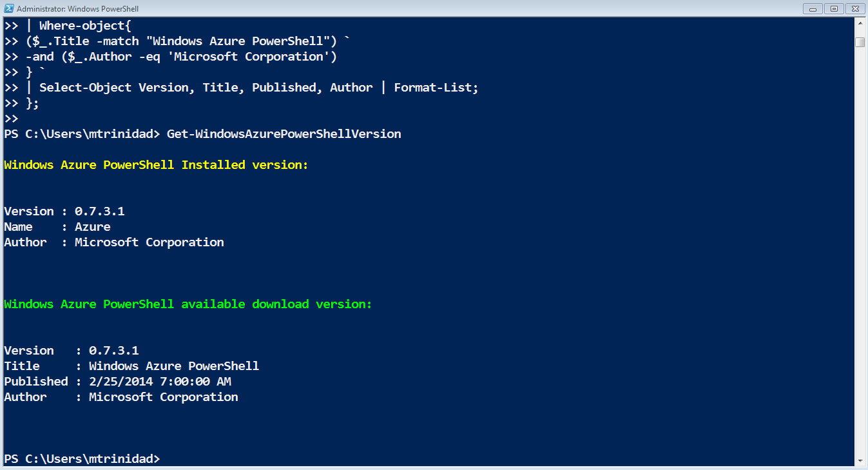Click the Published date 2/25/2014 line
The width and height of the screenshot is (868, 470).
pos(117,382)
